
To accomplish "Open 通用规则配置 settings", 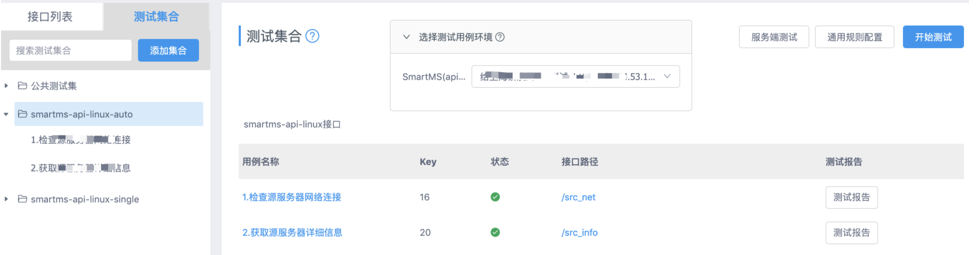I will pyautogui.click(x=854, y=37).
